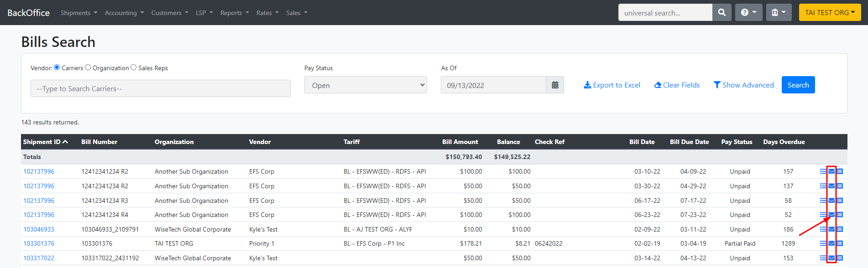Open the help question-mark menu
The width and height of the screenshot is (868, 268).
click(x=748, y=13)
